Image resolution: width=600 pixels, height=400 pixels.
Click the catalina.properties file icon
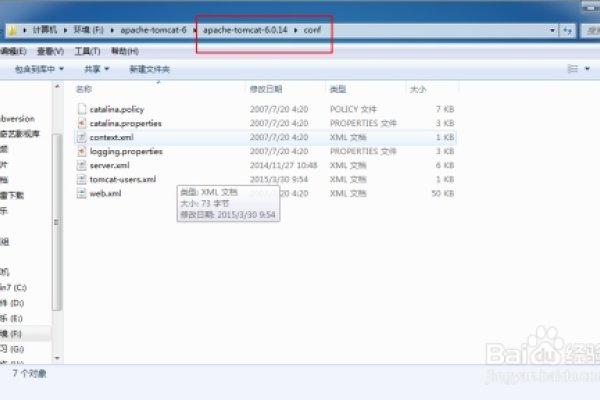pos(82,123)
